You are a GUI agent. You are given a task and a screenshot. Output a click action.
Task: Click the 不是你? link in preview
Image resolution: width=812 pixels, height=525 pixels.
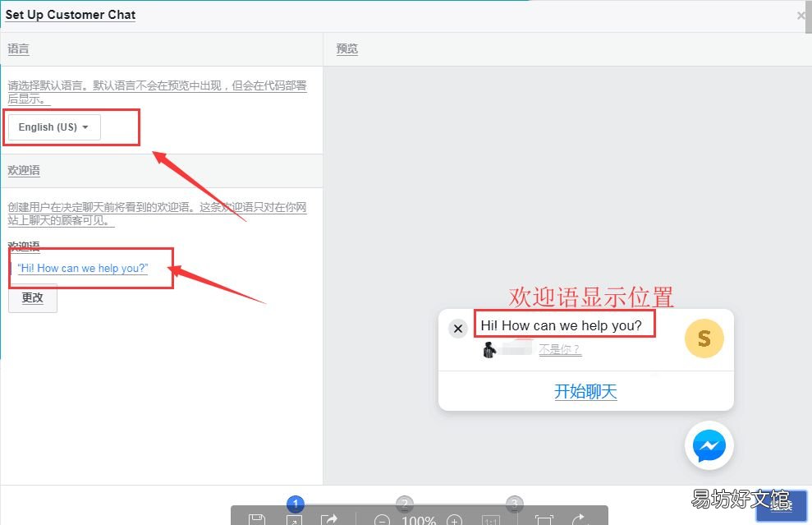coord(560,349)
